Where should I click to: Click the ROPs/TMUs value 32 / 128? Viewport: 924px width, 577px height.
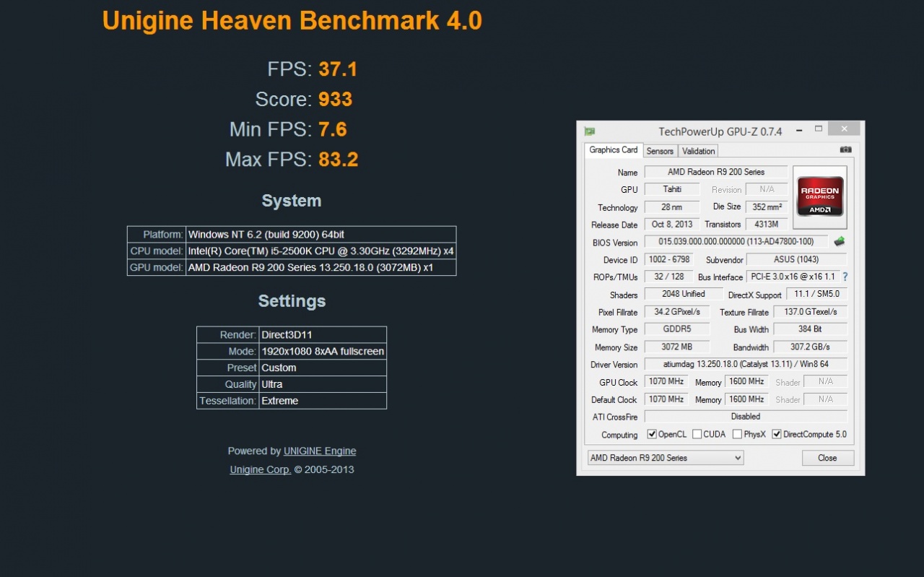point(668,277)
